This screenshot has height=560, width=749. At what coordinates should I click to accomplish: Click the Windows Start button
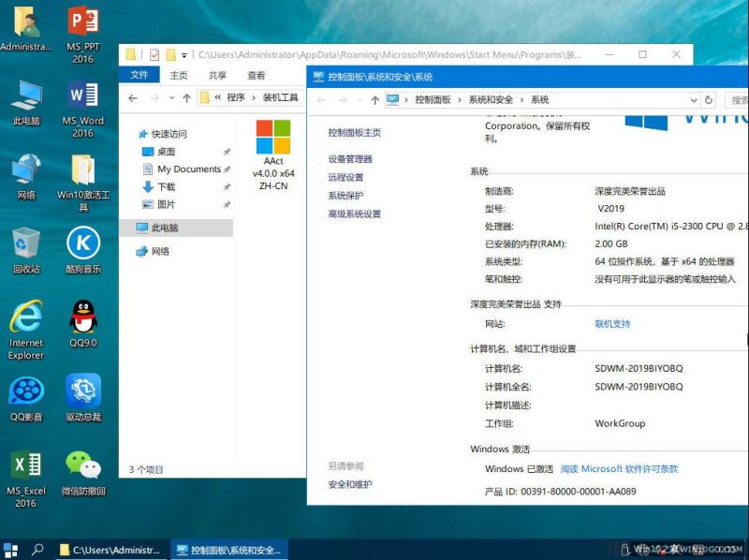tap(11, 550)
